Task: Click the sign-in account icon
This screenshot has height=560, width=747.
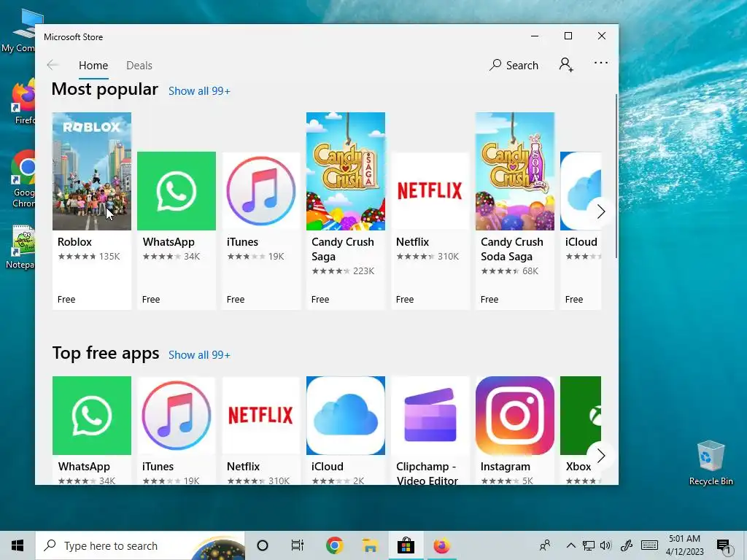Action: (x=566, y=65)
